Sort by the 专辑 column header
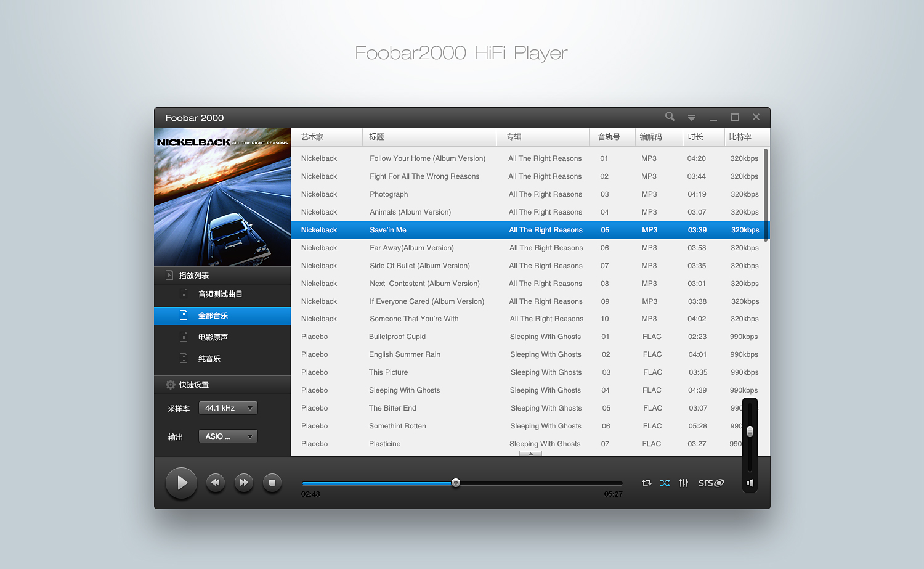 coord(543,137)
